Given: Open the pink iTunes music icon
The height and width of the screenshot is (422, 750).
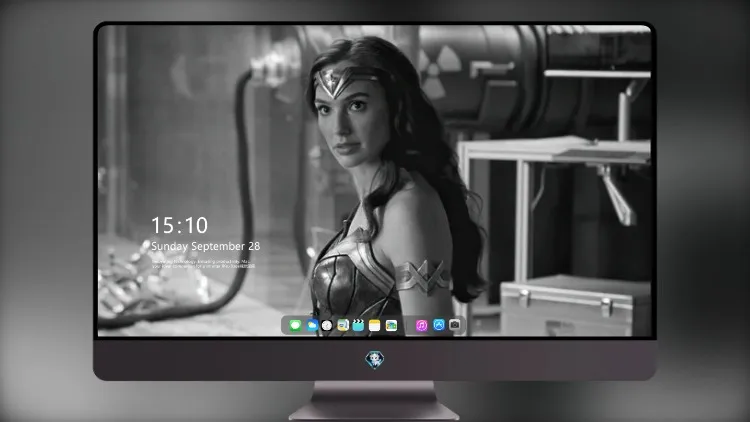Looking at the screenshot, I should (x=421, y=326).
